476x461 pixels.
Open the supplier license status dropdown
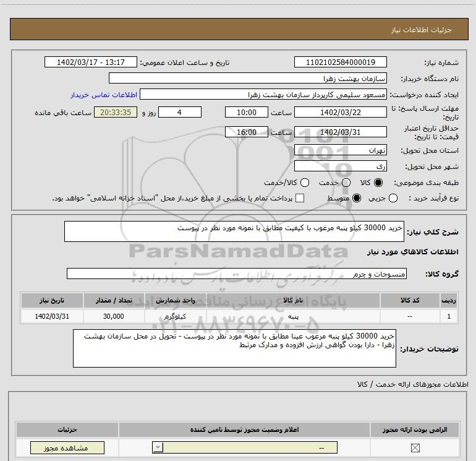tap(245, 447)
